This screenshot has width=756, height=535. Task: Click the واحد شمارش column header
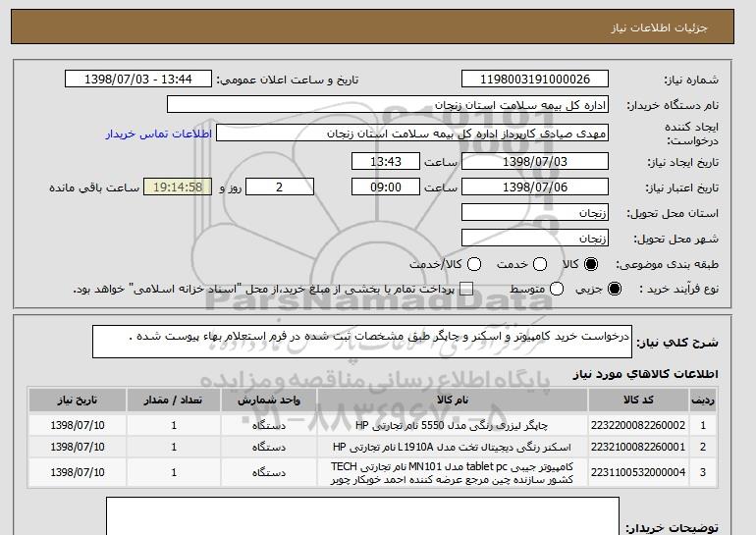click(x=269, y=401)
